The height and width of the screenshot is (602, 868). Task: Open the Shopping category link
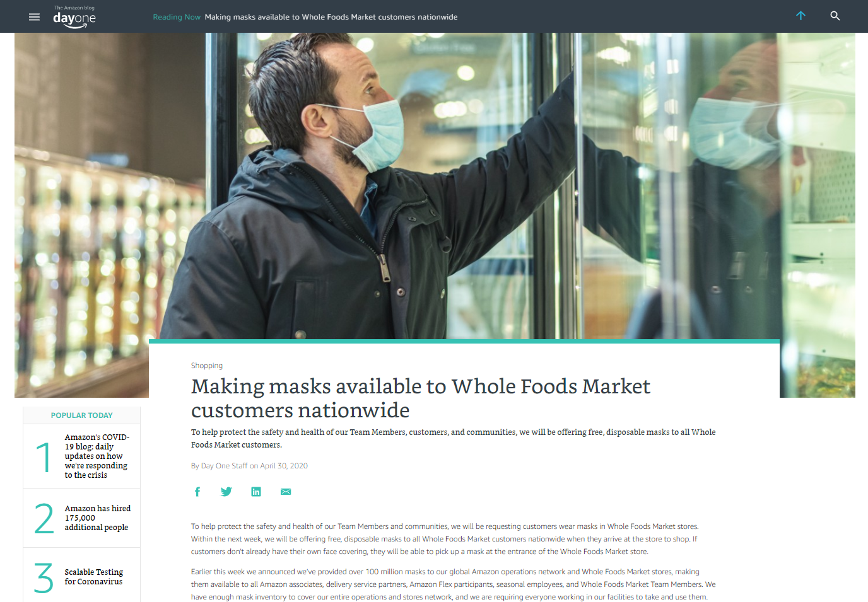coord(207,366)
